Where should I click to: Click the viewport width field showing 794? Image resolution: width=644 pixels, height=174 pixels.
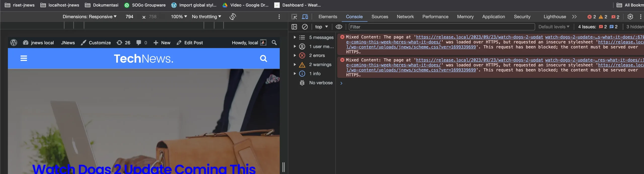click(x=129, y=17)
